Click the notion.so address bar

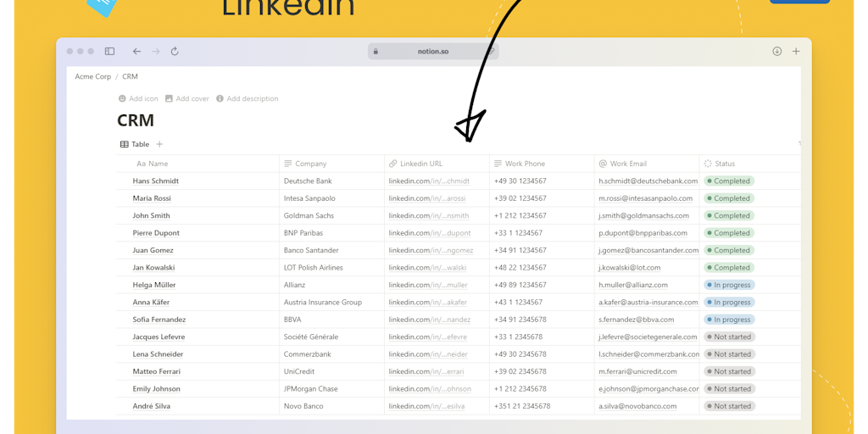[433, 52]
